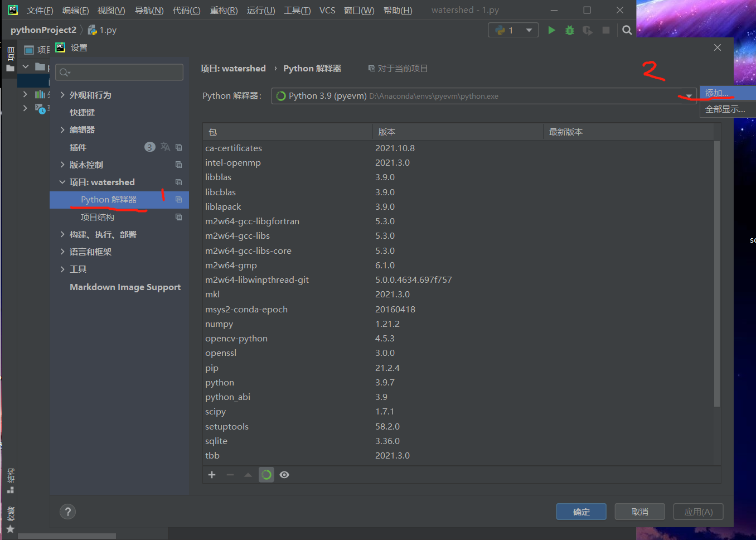Select 快捷键 in settings tree
The height and width of the screenshot is (540, 756).
point(82,112)
